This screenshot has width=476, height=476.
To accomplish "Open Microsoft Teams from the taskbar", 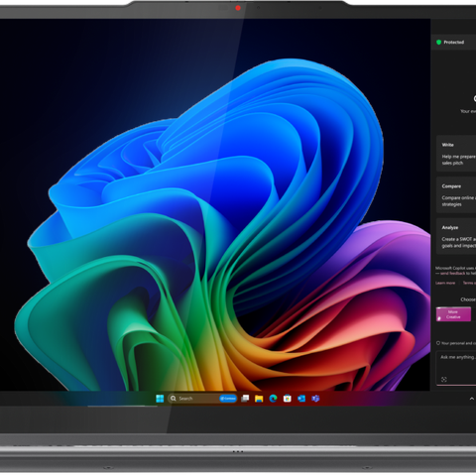I will tap(315, 399).
